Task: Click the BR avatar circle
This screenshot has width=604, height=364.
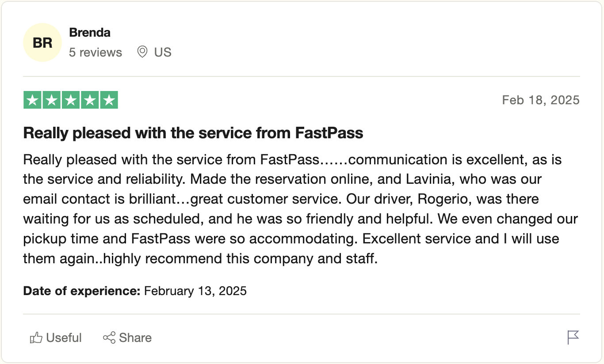Action: pos(42,42)
